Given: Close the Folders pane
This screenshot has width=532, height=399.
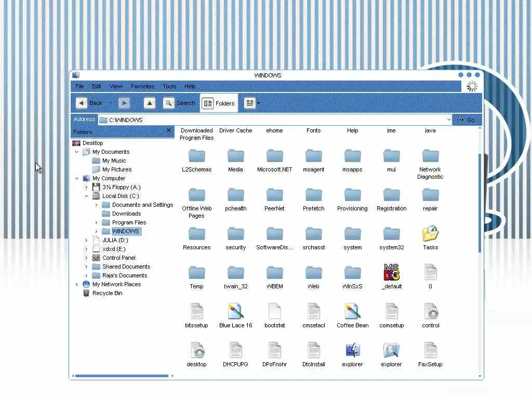Looking at the screenshot, I should (x=169, y=130).
